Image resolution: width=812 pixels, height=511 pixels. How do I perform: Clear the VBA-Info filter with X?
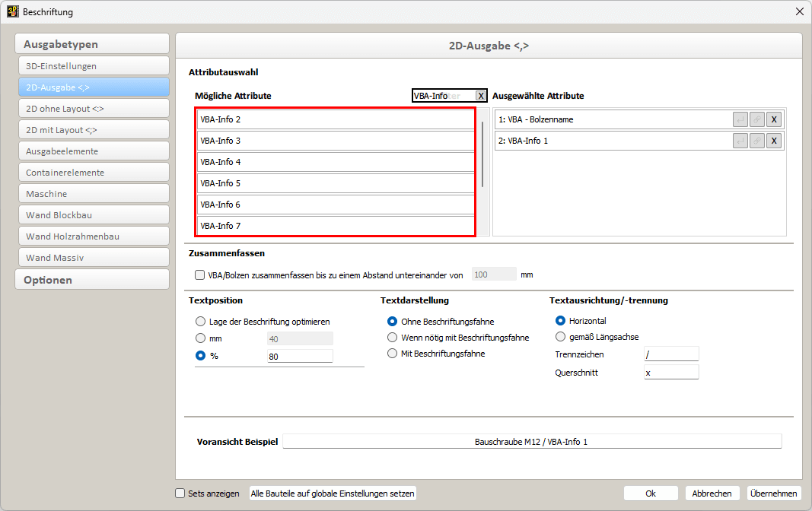click(x=480, y=96)
